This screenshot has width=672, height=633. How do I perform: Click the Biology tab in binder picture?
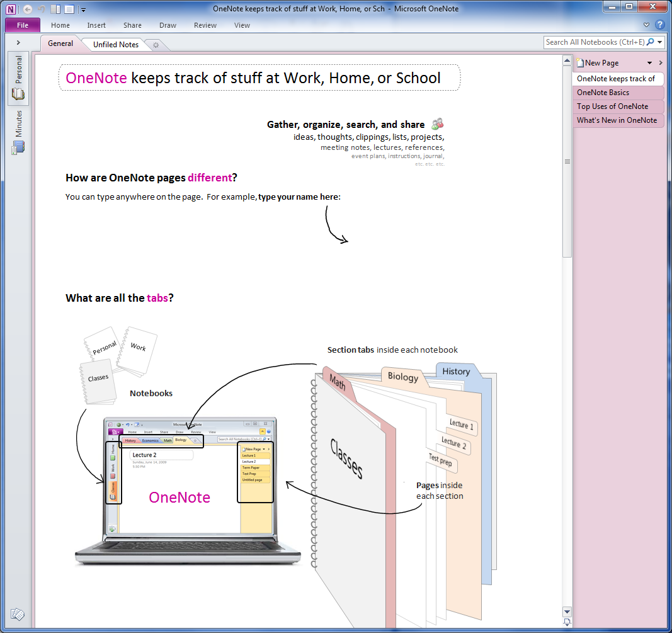click(403, 377)
